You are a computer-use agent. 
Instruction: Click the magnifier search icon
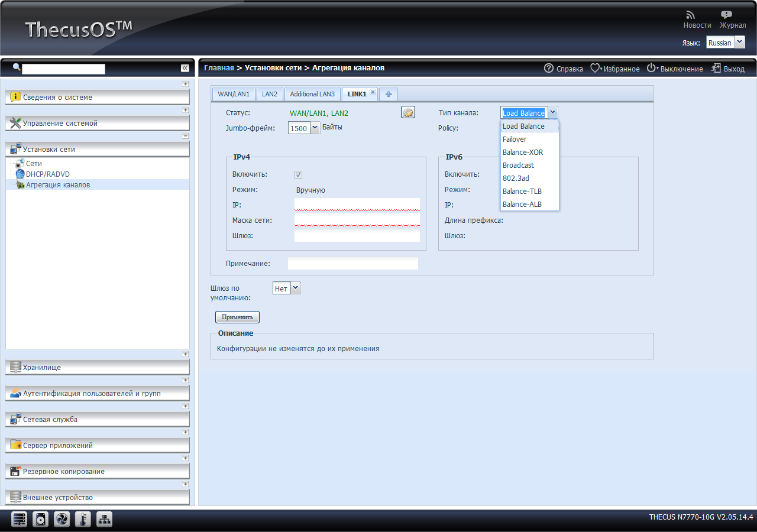click(17, 67)
